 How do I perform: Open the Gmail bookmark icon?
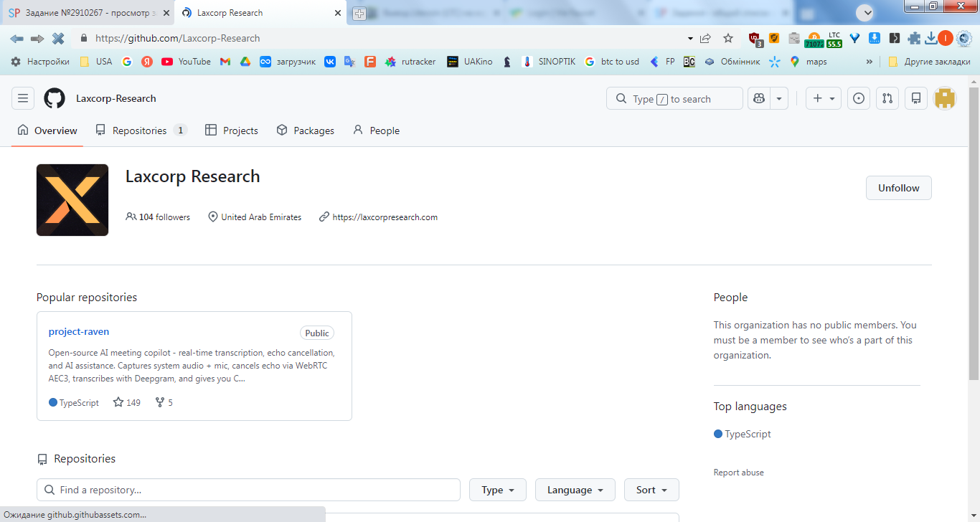coord(225,62)
